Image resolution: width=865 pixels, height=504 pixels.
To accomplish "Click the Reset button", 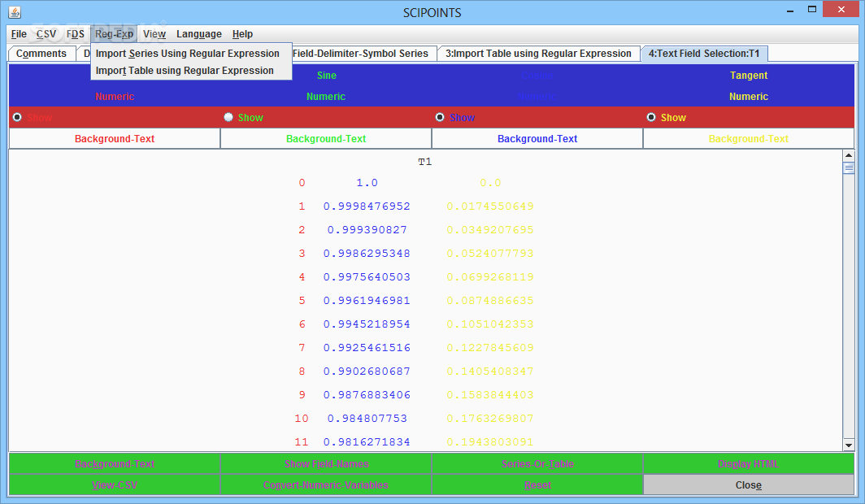I will coord(537,485).
